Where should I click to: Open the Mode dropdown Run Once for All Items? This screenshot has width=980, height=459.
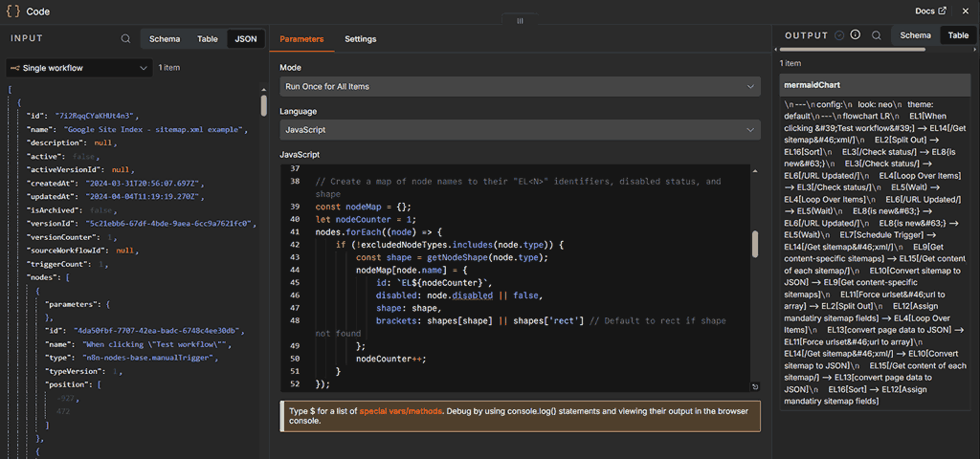(520, 86)
